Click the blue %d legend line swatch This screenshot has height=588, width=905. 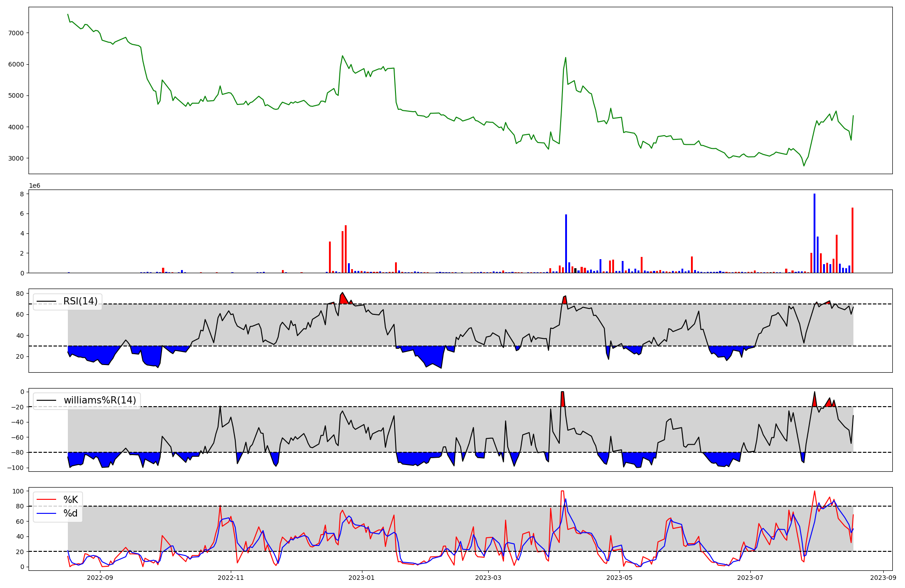(x=46, y=513)
